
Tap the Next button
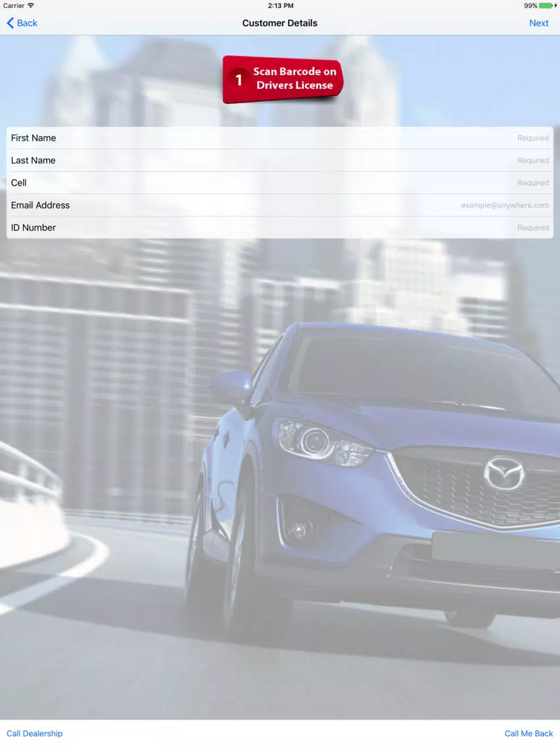538,23
